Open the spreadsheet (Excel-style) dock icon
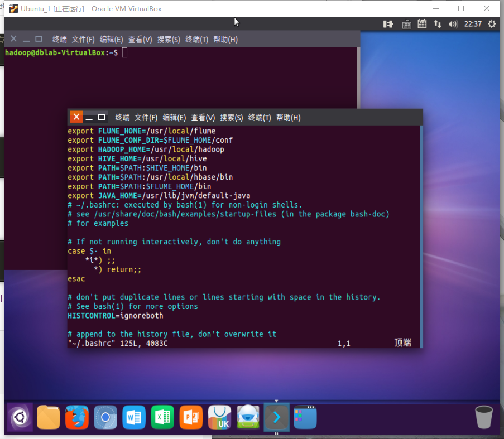The image size is (504, 439). (162, 417)
